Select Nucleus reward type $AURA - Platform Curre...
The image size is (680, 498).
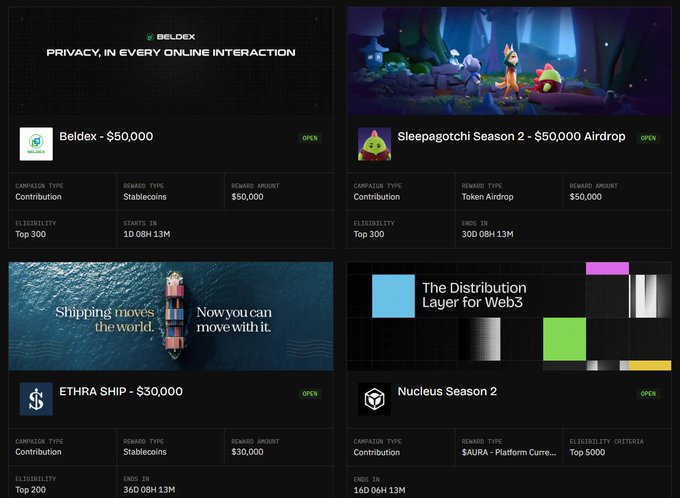tap(509, 452)
